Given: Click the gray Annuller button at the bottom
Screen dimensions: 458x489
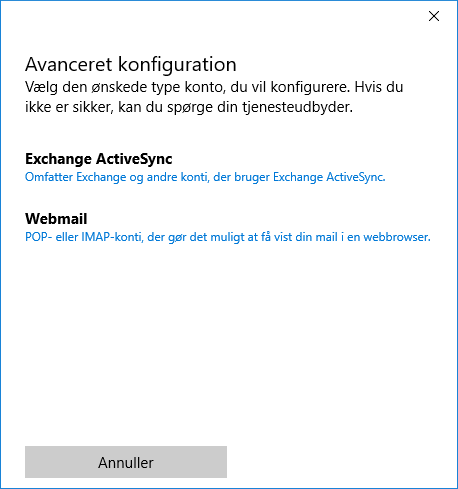Looking at the screenshot, I should tap(126, 462).
